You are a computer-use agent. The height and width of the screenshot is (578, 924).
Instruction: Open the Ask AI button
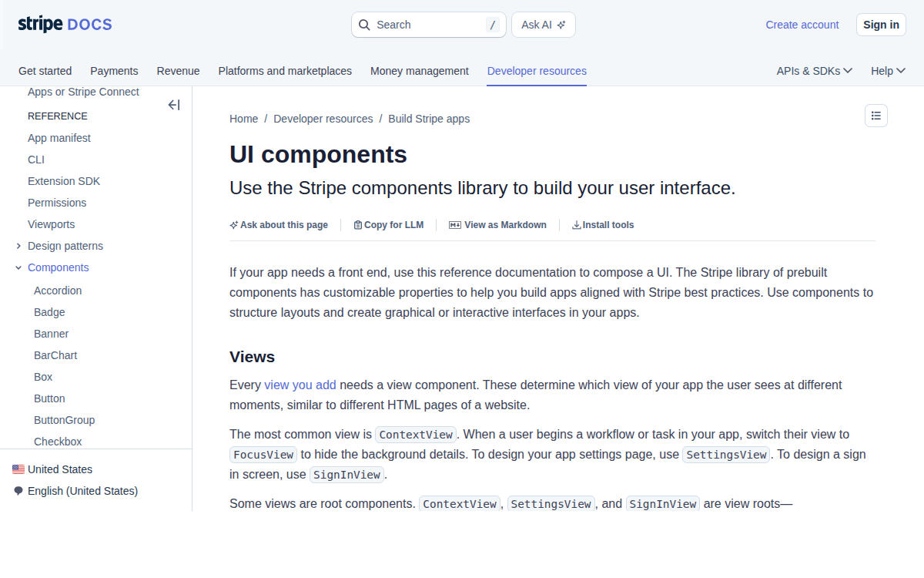click(x=544, y=25)
